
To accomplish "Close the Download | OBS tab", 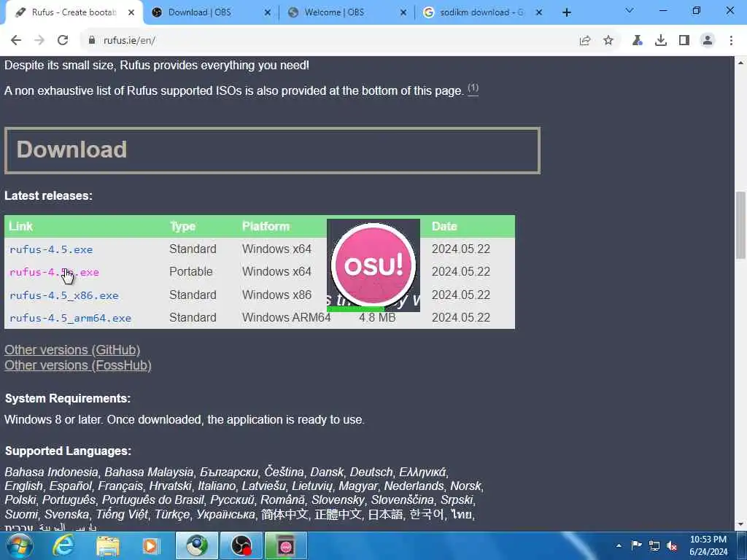I will (x=268, y=12).
